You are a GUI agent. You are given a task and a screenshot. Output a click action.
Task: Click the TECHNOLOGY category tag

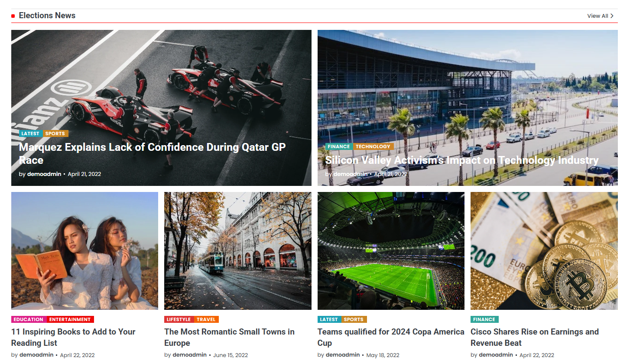coord(373,146)
